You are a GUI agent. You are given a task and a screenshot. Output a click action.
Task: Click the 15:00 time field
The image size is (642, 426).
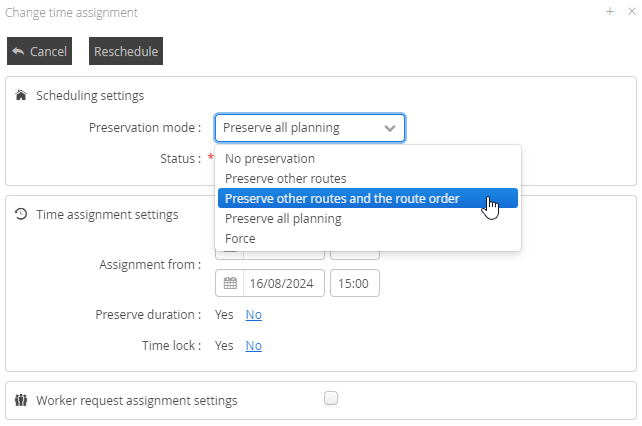tap(354, 283)
